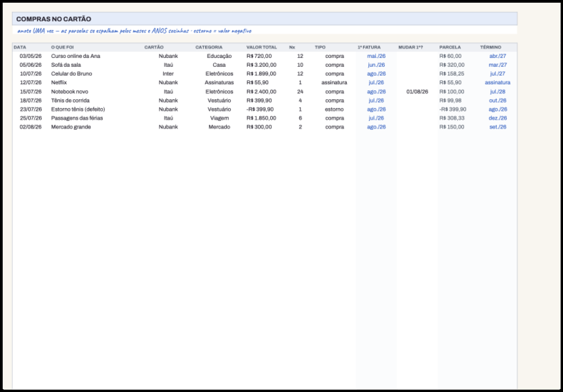563x392 pixels.
Task: Select the mai./26 first invoice cell
Action: coord(376,56)
